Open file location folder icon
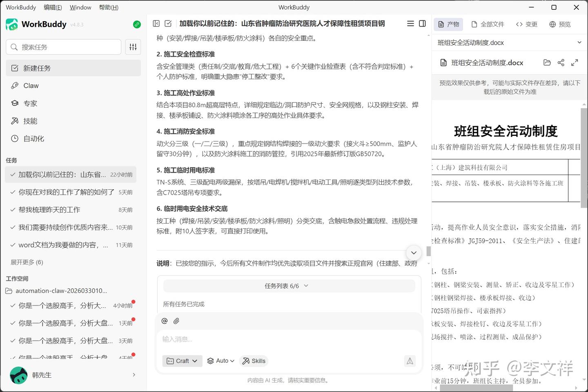The width and height of the screenshot is (588, 392). point(547,62)
